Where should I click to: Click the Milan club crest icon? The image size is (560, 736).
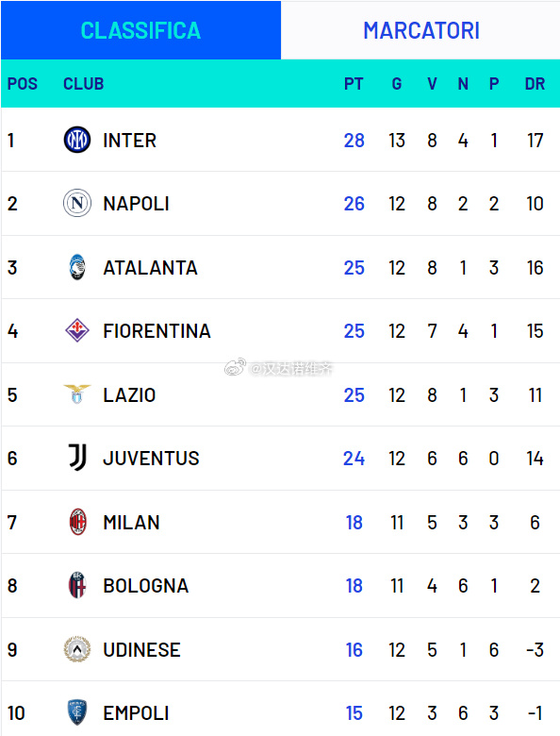[x=77, y=522]
